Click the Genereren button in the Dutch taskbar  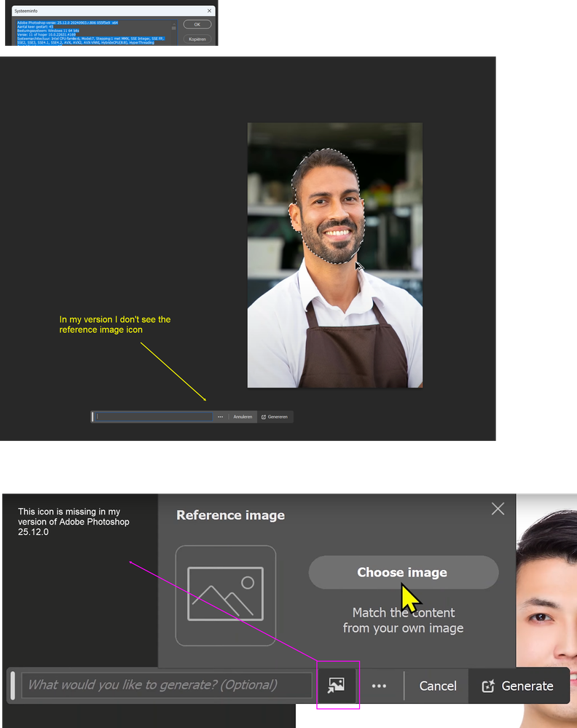click(275, 417)
